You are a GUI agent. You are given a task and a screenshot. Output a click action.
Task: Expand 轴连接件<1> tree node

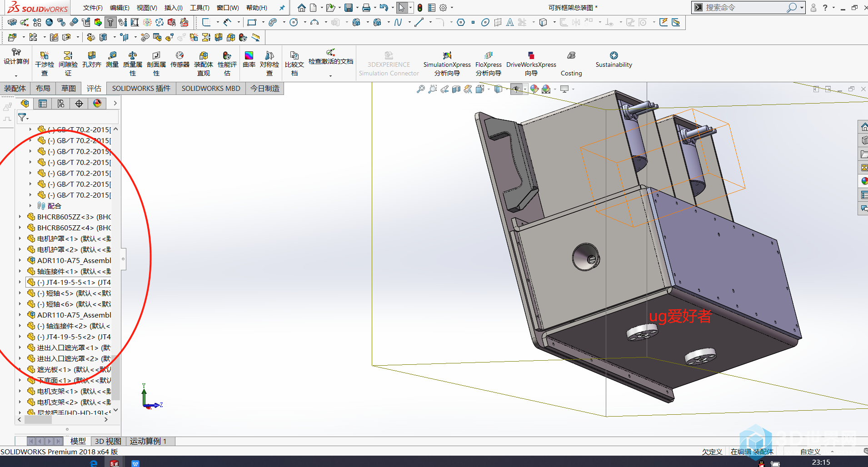pos(20,271)
